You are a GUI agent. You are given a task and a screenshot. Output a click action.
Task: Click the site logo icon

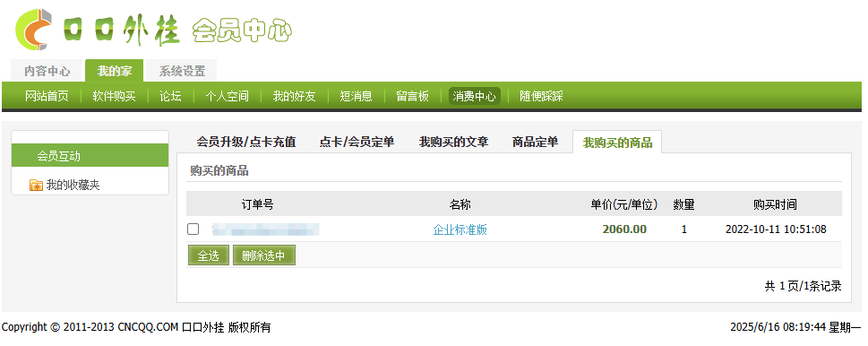(x=34, y=30)
